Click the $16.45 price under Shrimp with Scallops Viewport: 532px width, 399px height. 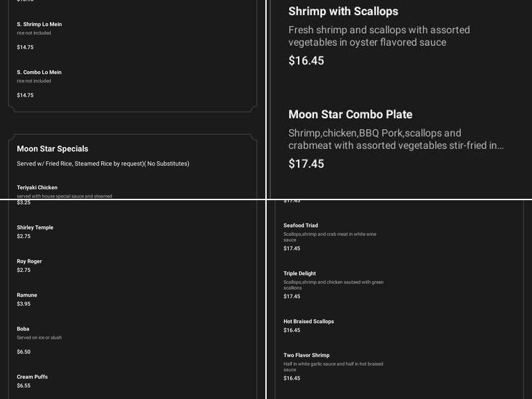pyautogui.click(x=306, y=61)
